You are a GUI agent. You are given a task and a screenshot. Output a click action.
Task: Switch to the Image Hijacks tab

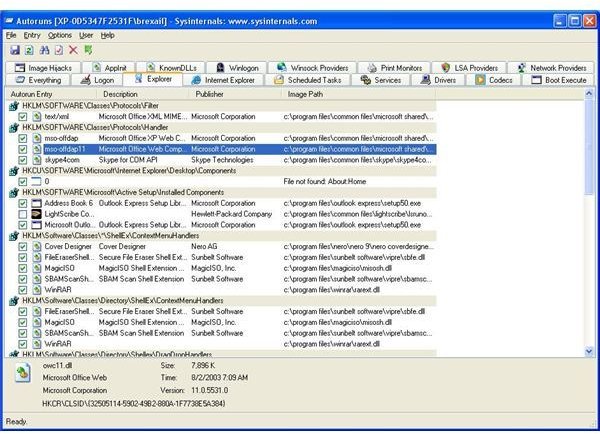point(43,68)
